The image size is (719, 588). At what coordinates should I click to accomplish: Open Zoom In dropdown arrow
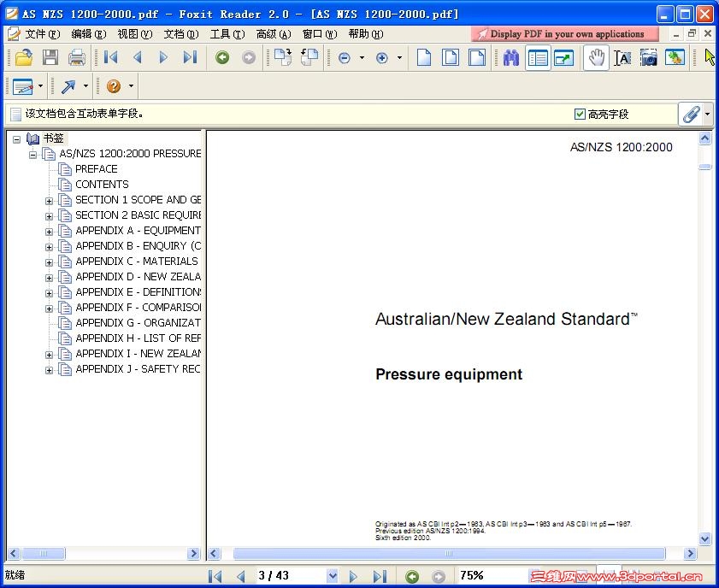click(399, 58)
